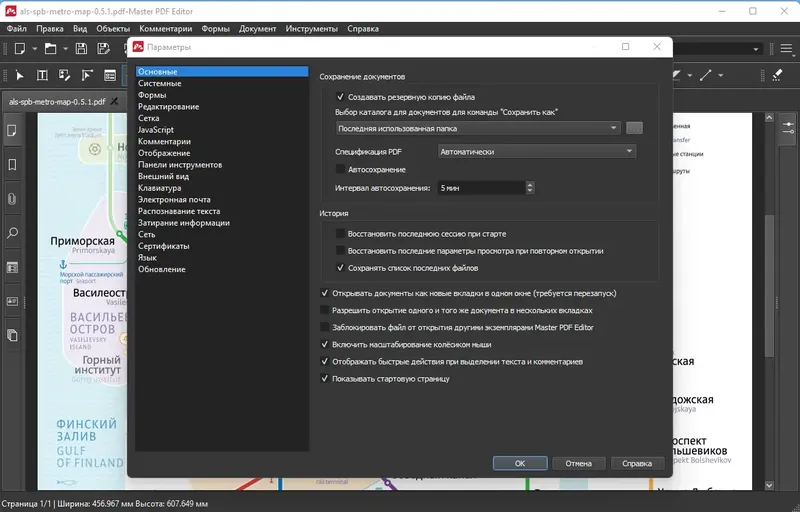Toggle 'Создавать резервную копию файла' checkbox

[x=340, y=96]
